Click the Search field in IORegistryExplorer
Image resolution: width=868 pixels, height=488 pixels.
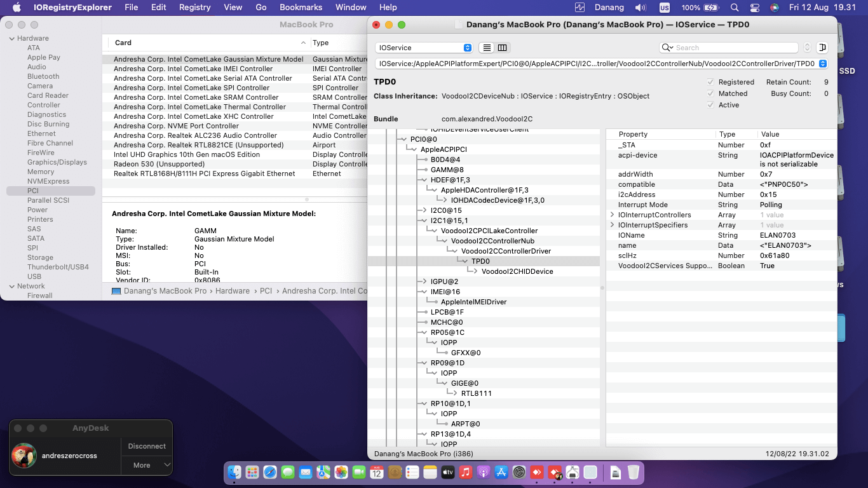click(734, 48)
